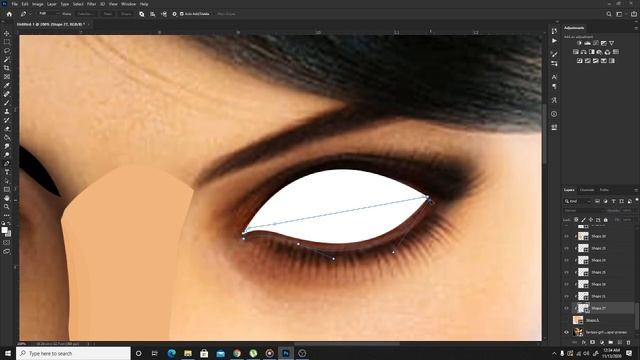Switch to the Channels tab

(587, 190)
